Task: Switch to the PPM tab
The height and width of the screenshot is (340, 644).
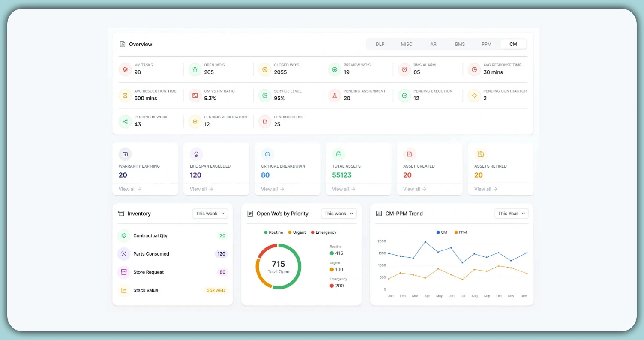Action: tap(486, 44)
